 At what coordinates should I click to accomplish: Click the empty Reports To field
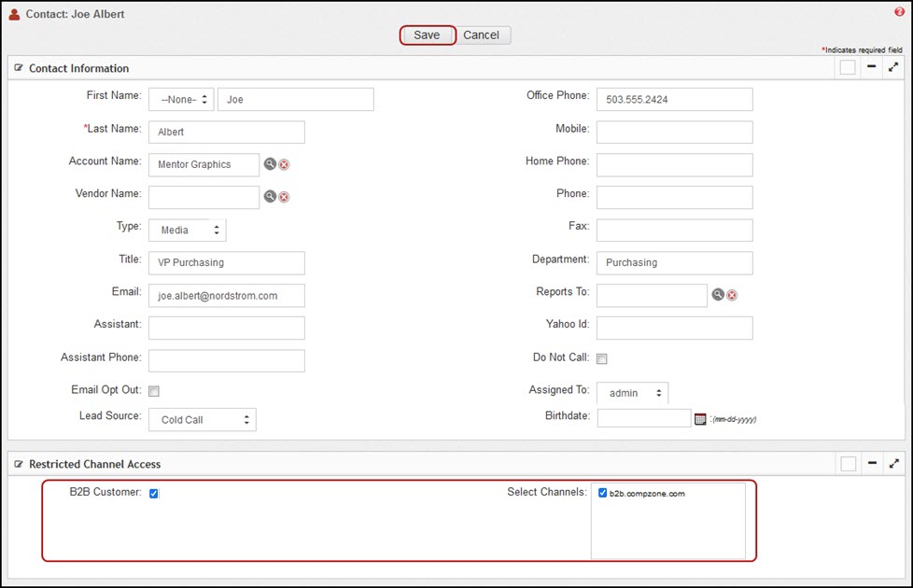point(652,296)
